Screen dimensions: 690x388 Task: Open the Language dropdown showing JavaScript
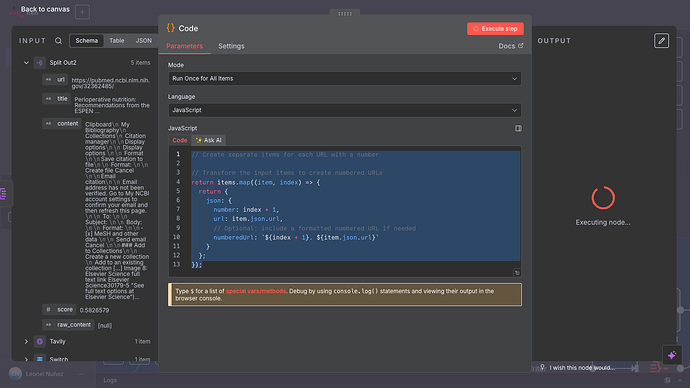tap(345, 110)
